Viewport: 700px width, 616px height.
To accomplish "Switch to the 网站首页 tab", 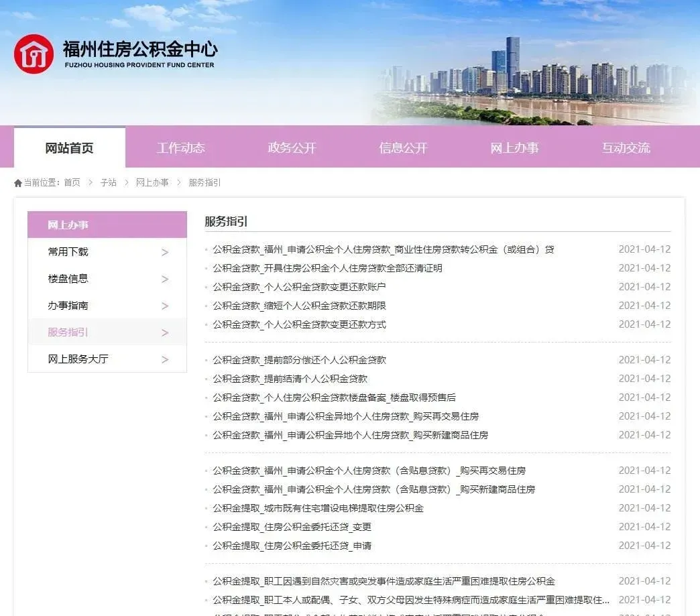I will tap(70, 147).
